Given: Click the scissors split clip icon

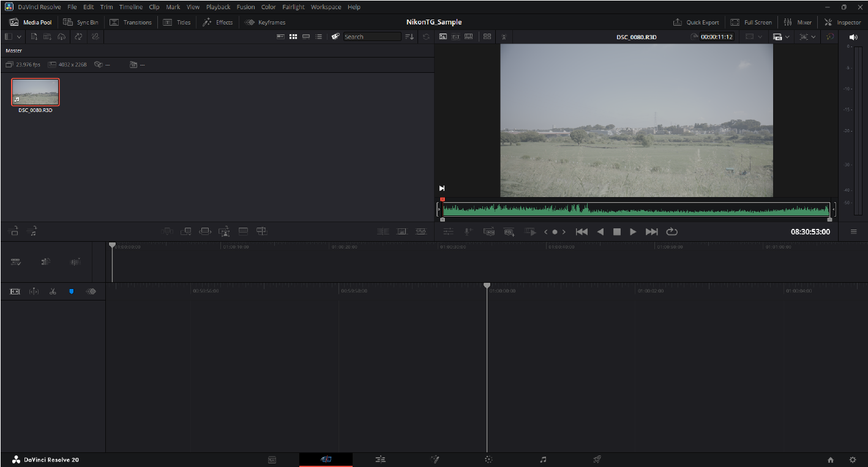Looking at the screenshot, I should 53,291.
